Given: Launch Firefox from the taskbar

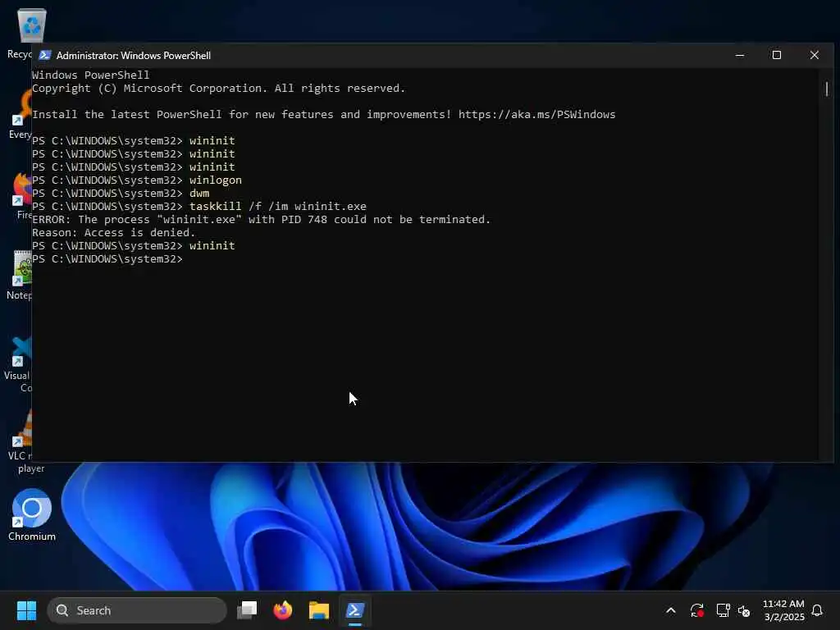Looking at the screenshot, I should point(283,610).
